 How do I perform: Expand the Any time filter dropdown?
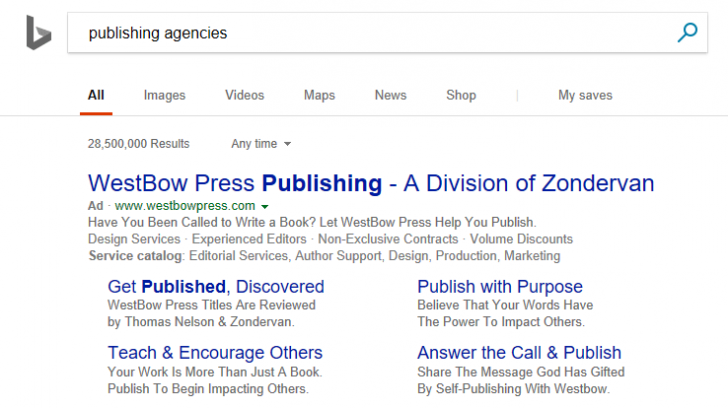[x=261, y=144]
